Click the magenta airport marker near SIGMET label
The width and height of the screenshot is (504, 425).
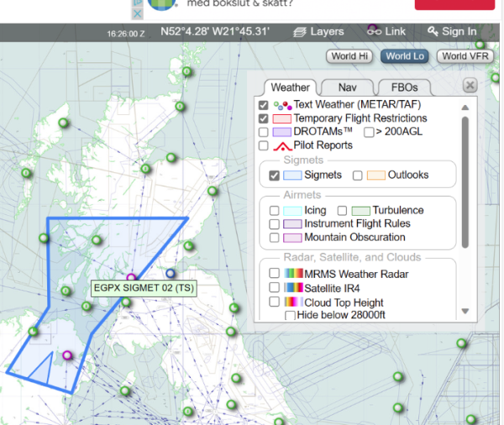pos(131,278)
